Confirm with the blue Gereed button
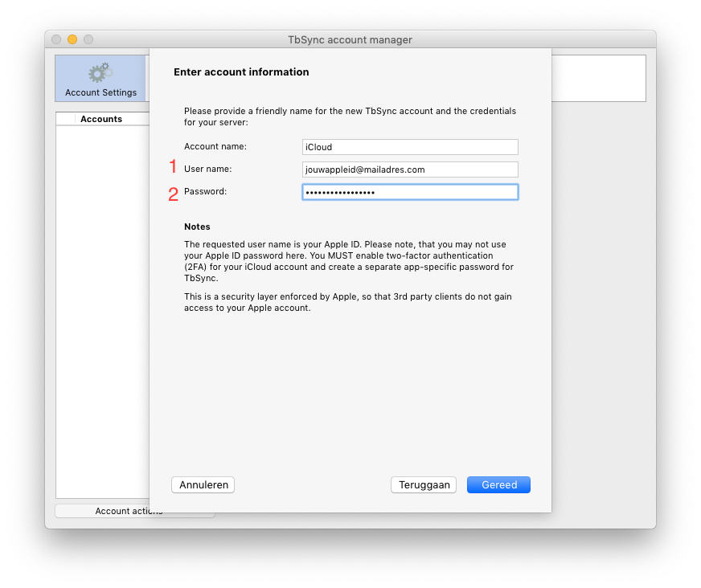The width and height of the screenshot is (701, 588). (x=498, y=485)
